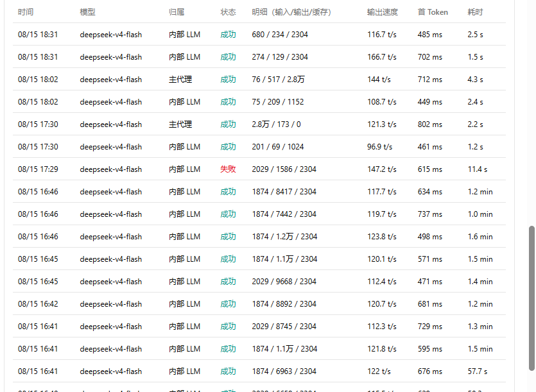Click the 耗时 column header
The width and height of the screenshot is (536, 392).
[x=475, y=12]
